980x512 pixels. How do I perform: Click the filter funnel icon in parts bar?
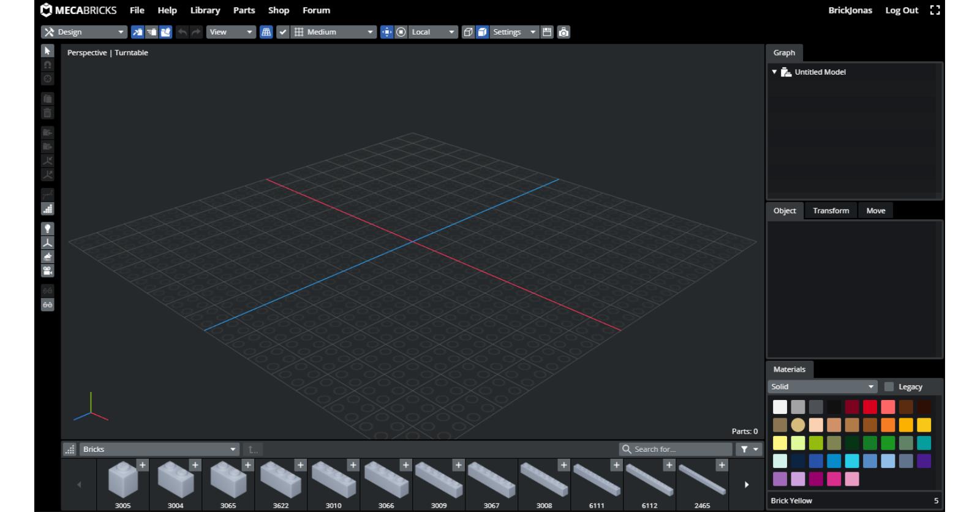click(745, 449)
